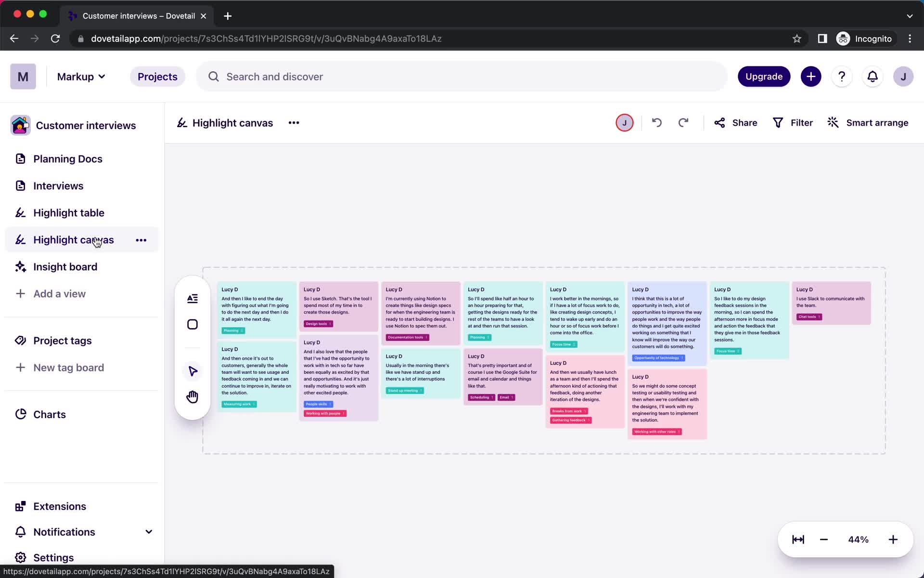The image size is (924, 578).
Task: Open the Markup workspace dropdown
Action: coord(81,76)
